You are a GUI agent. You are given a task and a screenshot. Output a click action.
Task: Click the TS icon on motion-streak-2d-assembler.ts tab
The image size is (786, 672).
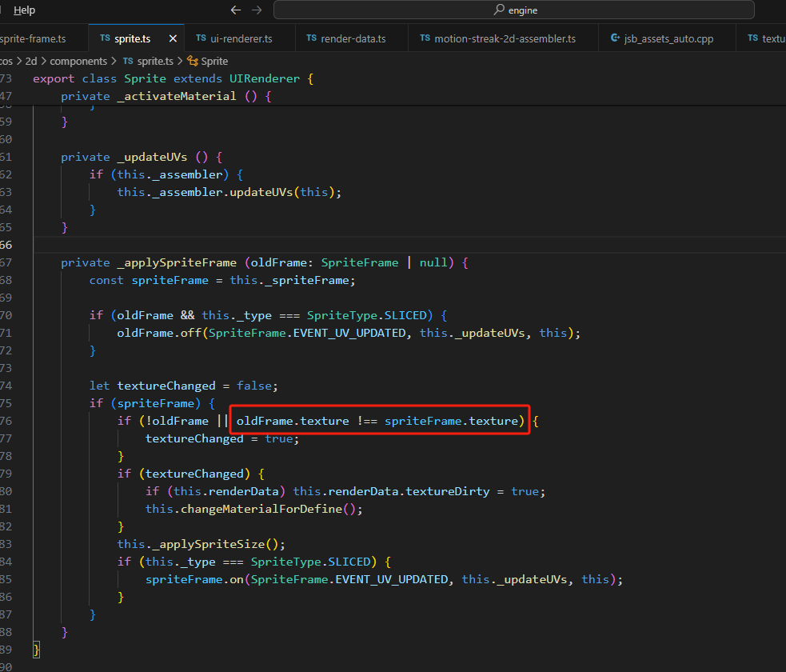(x=425, y=38)
